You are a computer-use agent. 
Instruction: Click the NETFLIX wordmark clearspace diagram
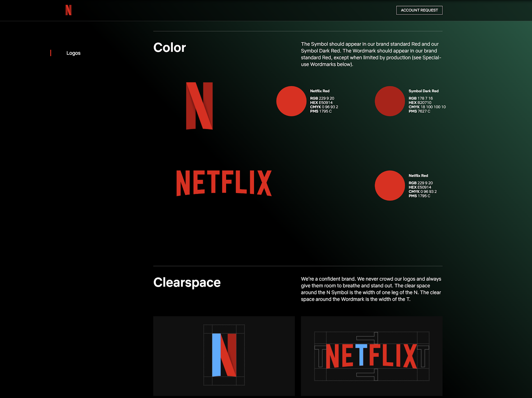[x=371, y=357]
